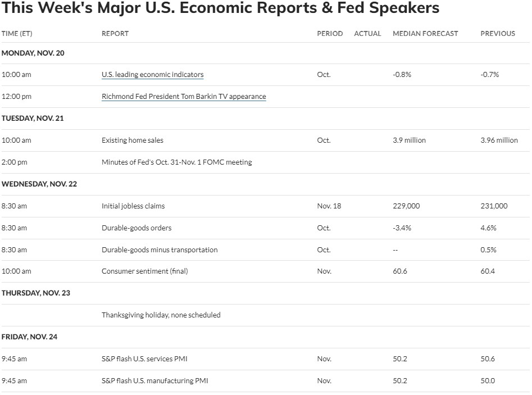
Task: Select the Durable-goods orders report
Action: coord(137,228)
